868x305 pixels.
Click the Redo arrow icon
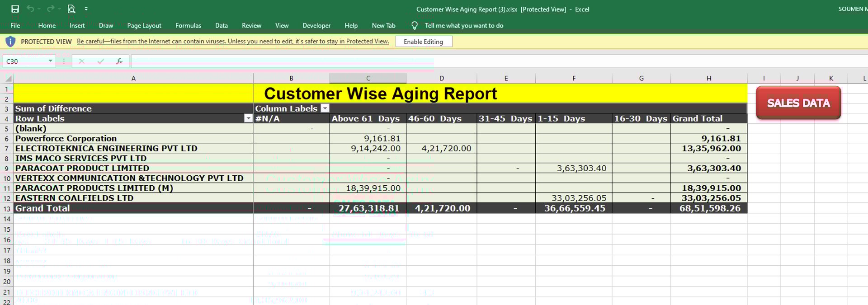point(51,9)
